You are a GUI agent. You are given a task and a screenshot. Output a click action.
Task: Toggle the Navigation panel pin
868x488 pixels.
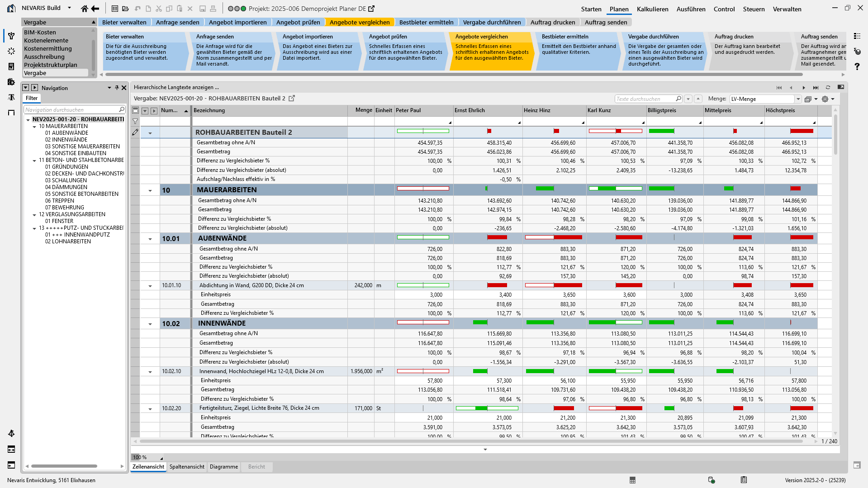117,88
